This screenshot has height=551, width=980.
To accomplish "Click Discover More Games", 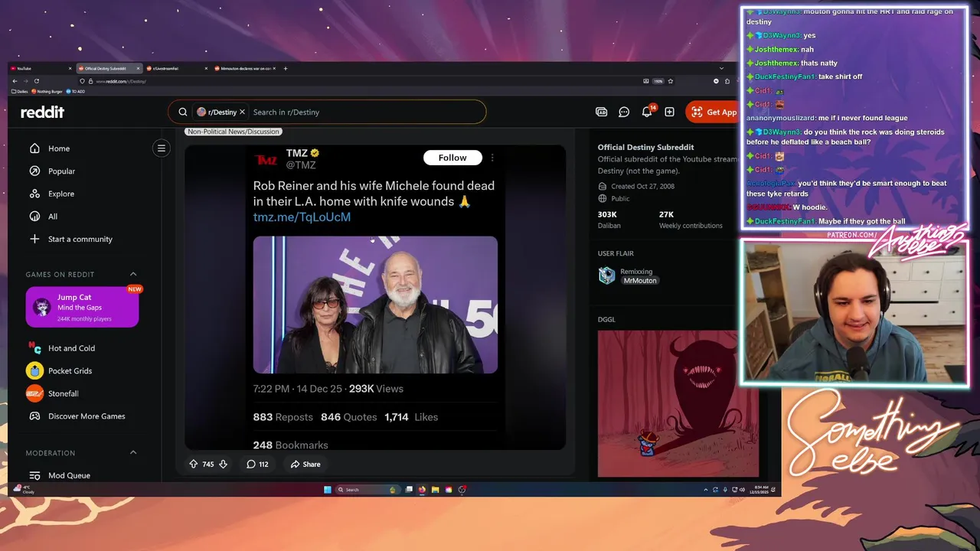I will click(x=86, y=416).
